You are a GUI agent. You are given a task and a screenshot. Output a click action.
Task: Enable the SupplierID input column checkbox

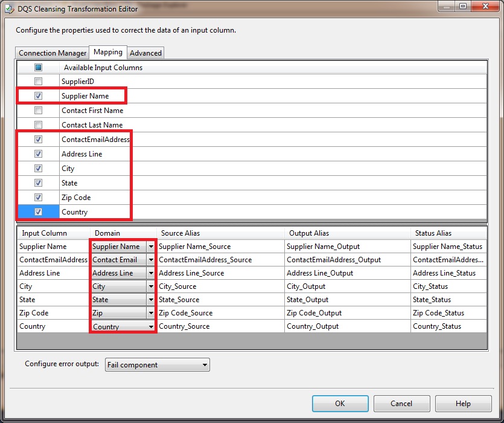pos(38,81)
